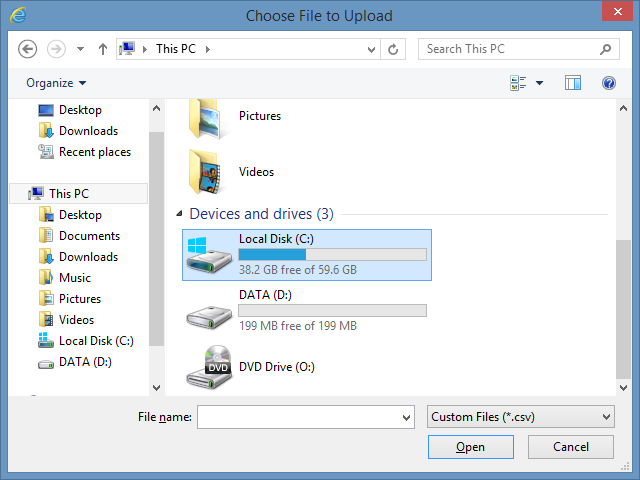Expand the File name history dropdown

(x=406, y=417)
